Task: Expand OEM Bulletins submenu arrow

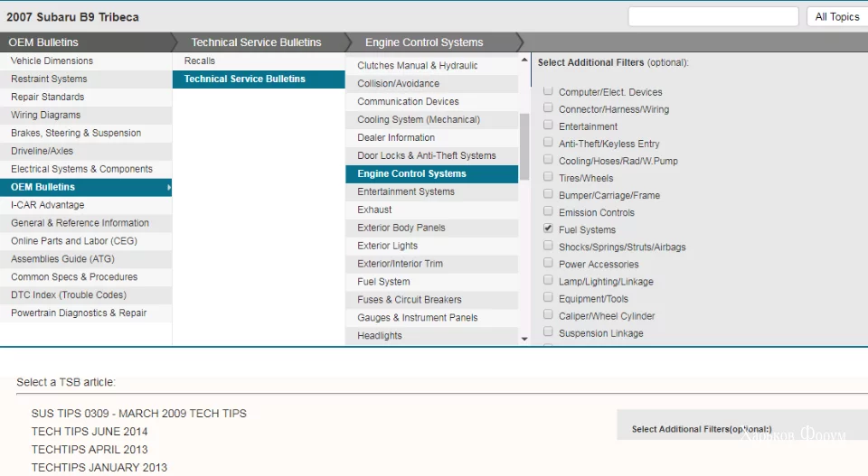Action: pyautogui.click(x=169, y=187)
